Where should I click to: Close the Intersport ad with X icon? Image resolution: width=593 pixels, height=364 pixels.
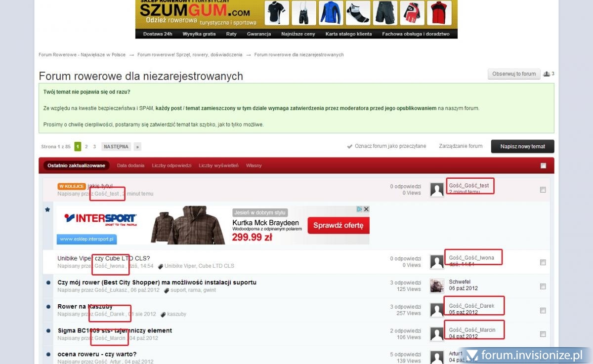366,209
